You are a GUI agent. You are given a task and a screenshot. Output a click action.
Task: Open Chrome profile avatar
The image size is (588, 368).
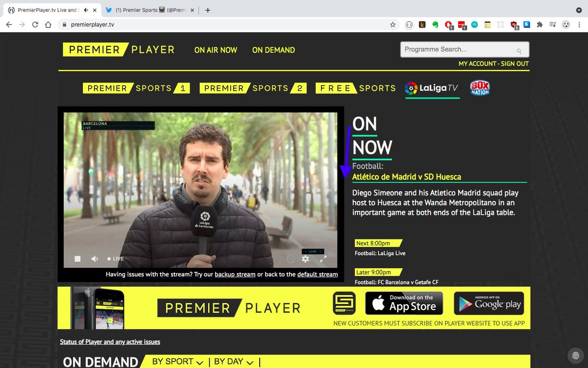click(566, 25)
